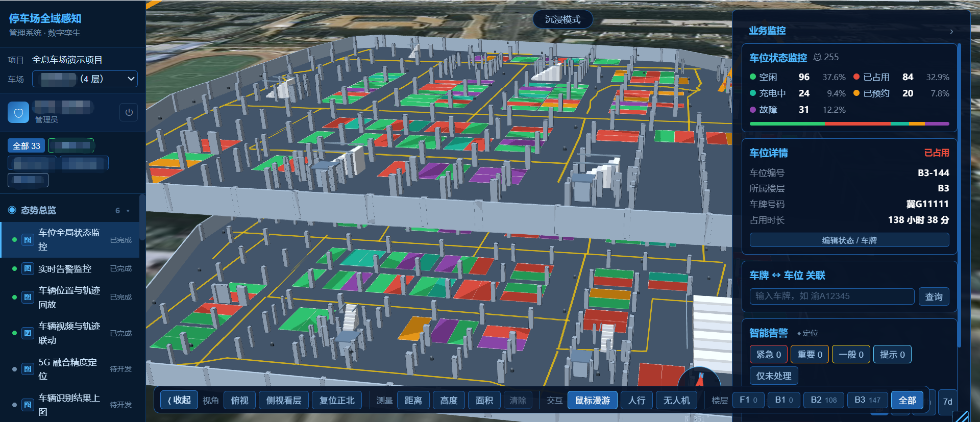This screenshot has width=980, height=422.
Task: Open the 车场 floor dropdown
Action: [x=85, y=79]
